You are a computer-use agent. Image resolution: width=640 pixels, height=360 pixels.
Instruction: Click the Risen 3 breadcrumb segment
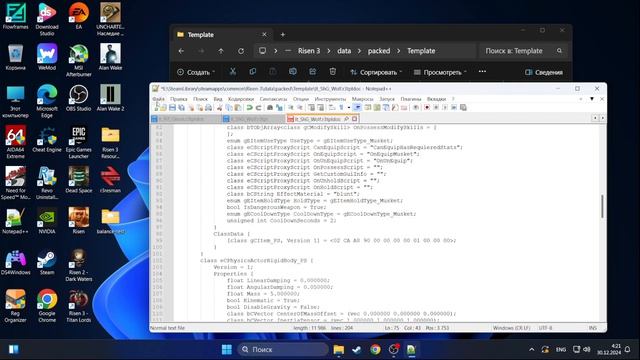pyautogui.click(x=309, y=51)
